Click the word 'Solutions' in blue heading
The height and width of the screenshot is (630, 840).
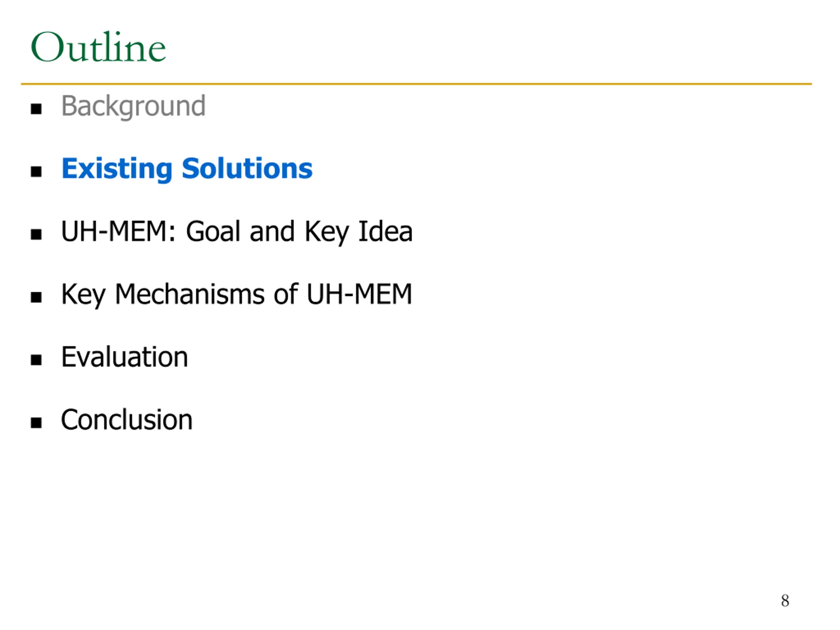coord(247,168)
